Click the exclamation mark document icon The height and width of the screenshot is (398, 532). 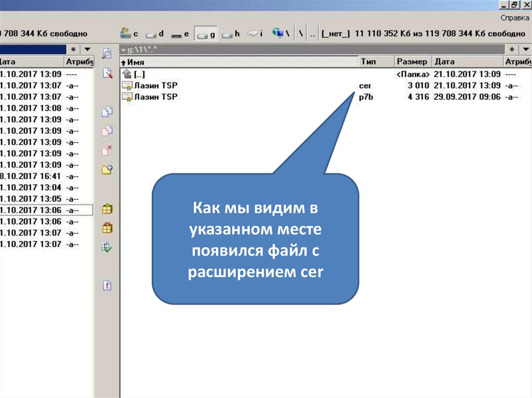point(107,286)
